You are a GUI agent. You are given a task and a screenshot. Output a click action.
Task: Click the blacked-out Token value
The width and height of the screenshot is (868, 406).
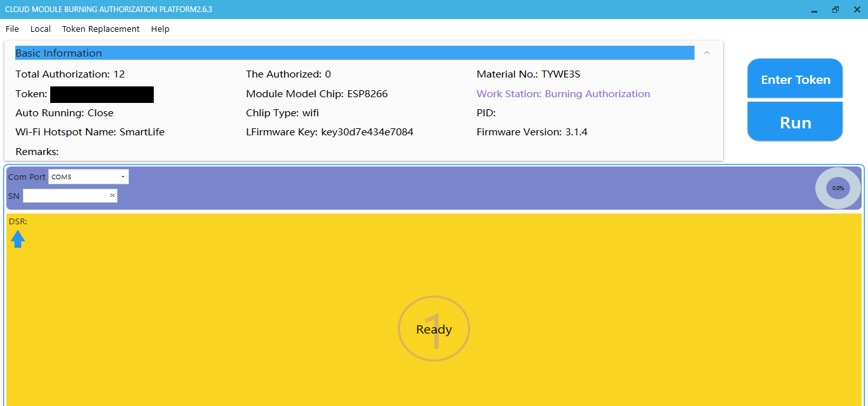point(102,95)
